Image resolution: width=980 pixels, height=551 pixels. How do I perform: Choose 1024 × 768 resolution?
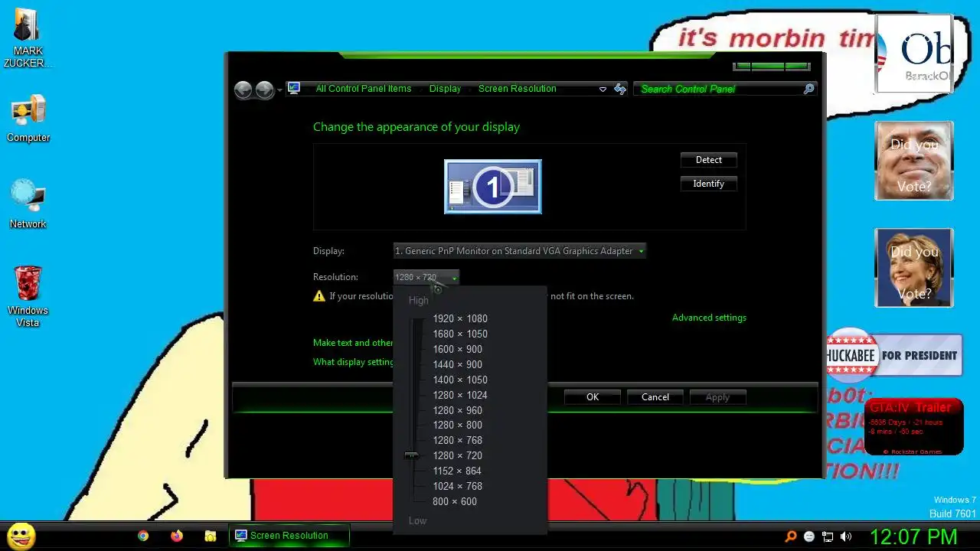point(458,486)
